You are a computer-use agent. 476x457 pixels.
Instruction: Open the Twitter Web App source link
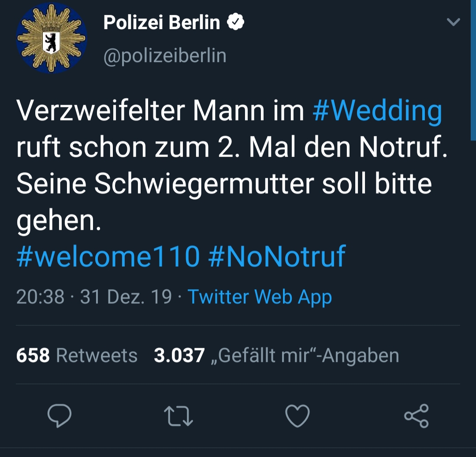[x=260, y=297]
